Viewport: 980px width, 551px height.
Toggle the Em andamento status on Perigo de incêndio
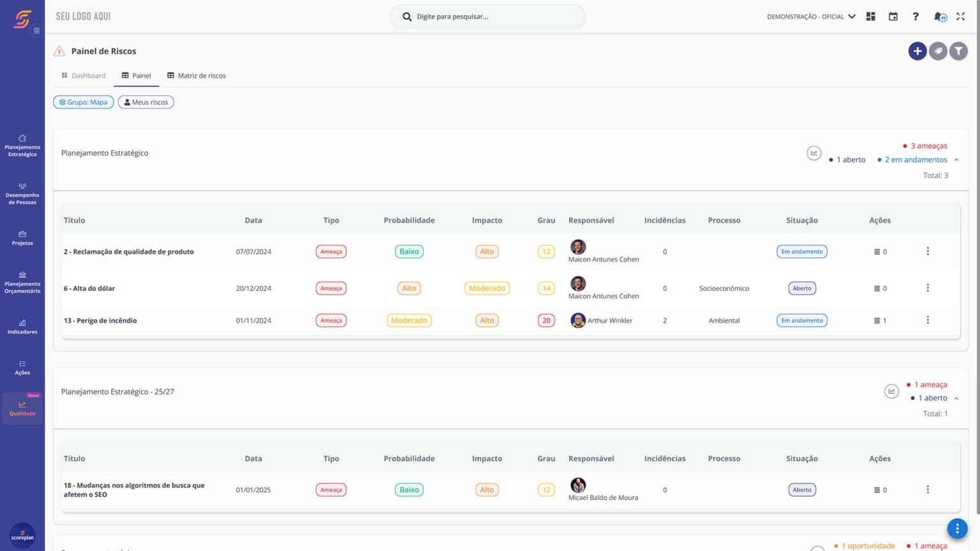coord(801,320)
